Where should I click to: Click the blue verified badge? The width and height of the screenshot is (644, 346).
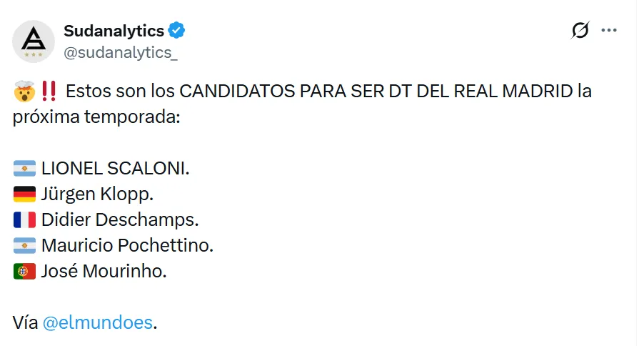[x=177, y=31]
